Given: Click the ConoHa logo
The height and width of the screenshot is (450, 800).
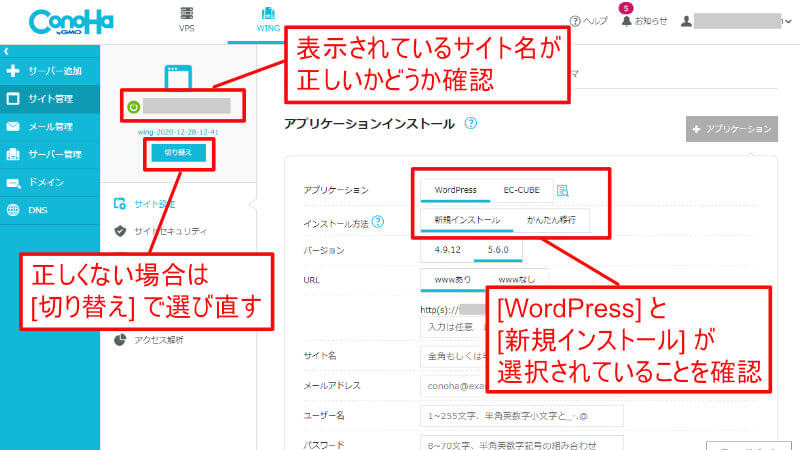Looking at the screenshot, I should coord(71,22).
